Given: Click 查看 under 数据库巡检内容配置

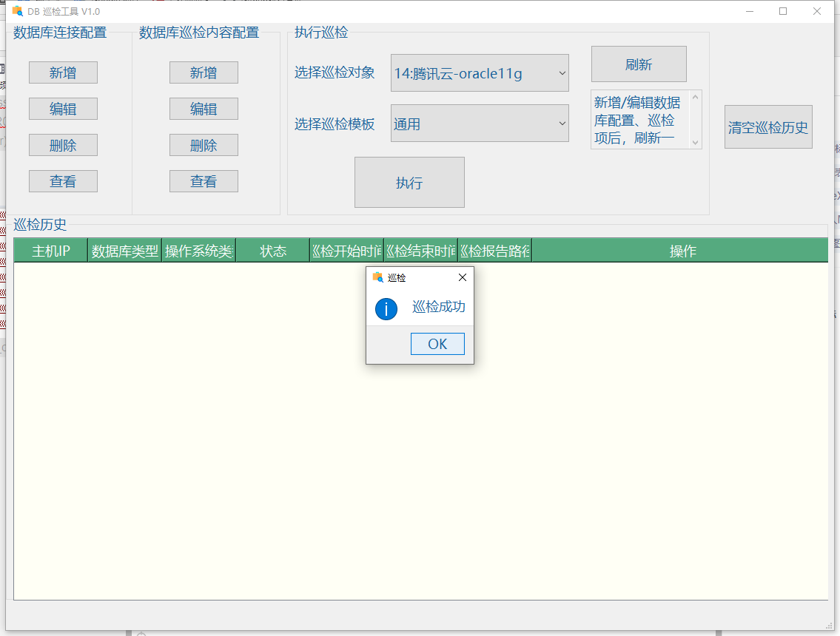Looking at the screenshot, I should (204, 180).
